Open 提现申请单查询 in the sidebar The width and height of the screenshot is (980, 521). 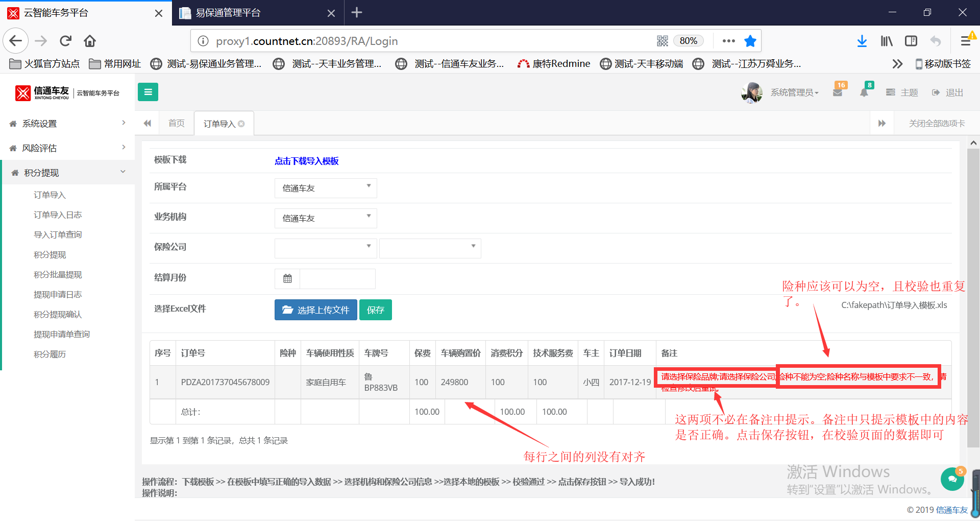click(62, 335)
